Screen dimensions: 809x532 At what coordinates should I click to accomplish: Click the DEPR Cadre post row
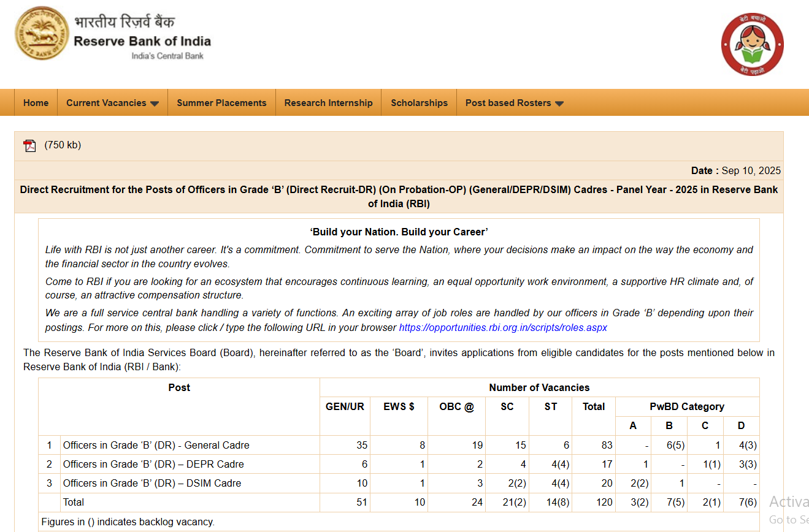[153, 464]
